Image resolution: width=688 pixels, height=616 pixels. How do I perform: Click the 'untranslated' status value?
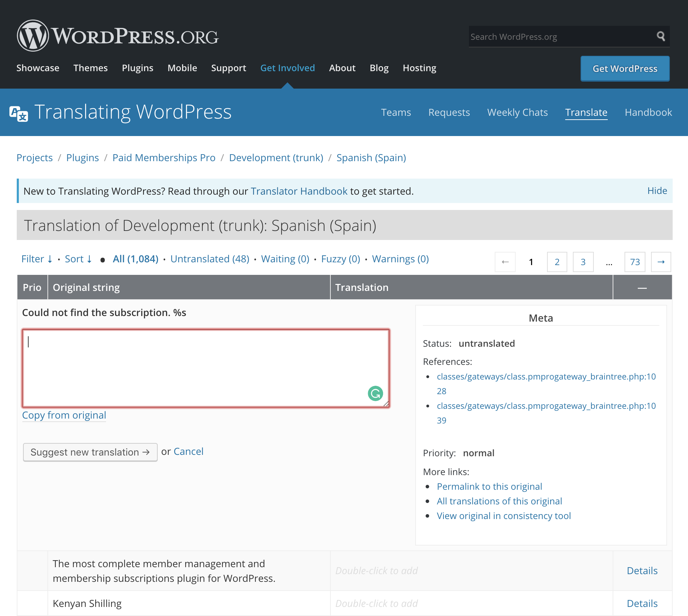(x=486, y=344)
